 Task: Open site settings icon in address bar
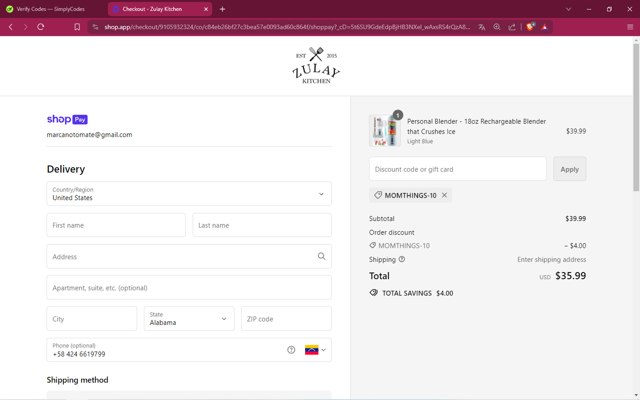[x=95, y=27]
